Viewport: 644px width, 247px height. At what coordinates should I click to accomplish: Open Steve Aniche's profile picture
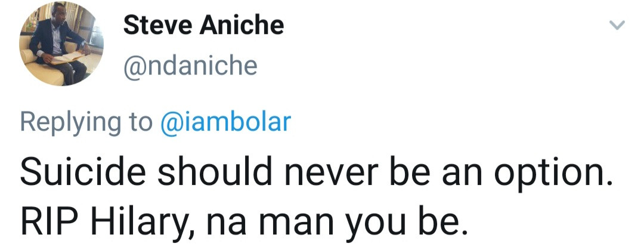(x=61, y=44)
